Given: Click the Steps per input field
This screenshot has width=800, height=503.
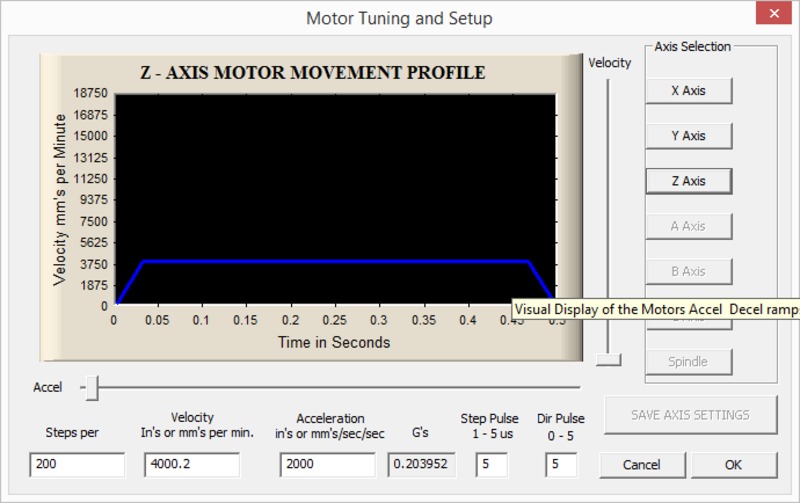Looking at the screenshot, I should pyautogui.click(x=77, y=464).
